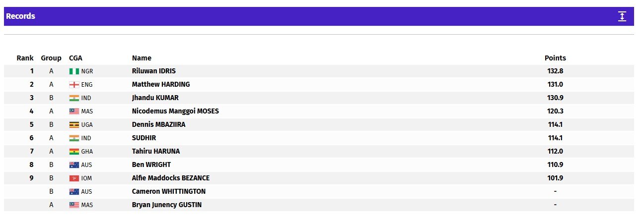644x220 pixels.
Task: Collapse the Records section with the expand icon
Action: (622, 16)
